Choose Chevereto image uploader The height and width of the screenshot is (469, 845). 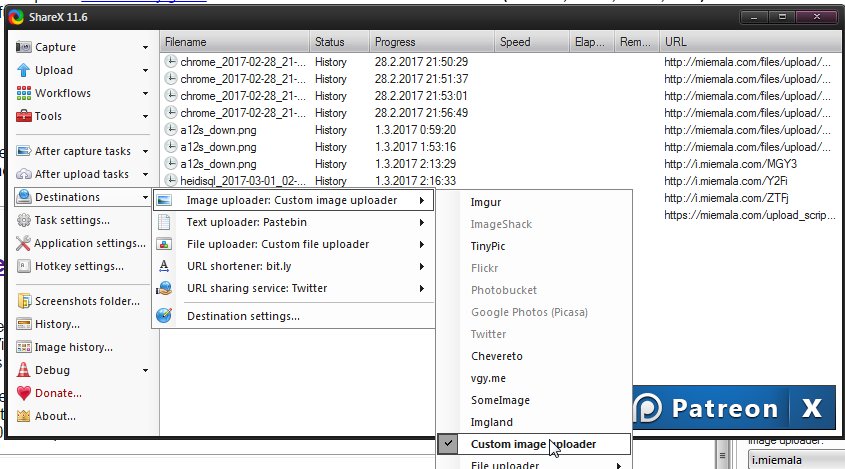(x=496, y=356)
